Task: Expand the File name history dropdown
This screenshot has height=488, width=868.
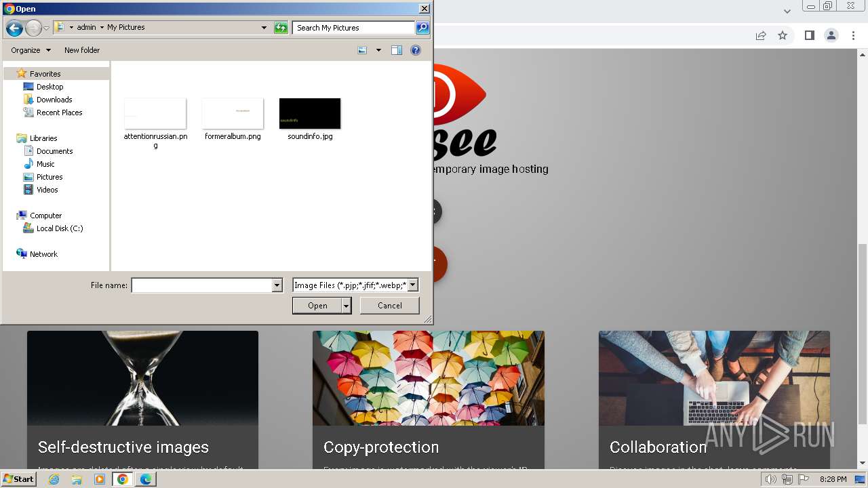Action: (277, 285)
